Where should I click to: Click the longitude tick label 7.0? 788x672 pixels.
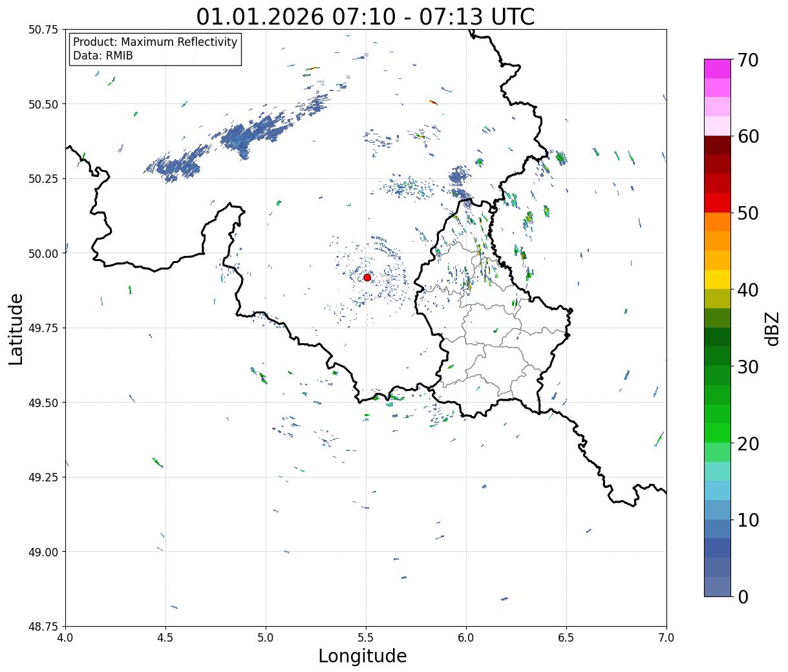666,638
